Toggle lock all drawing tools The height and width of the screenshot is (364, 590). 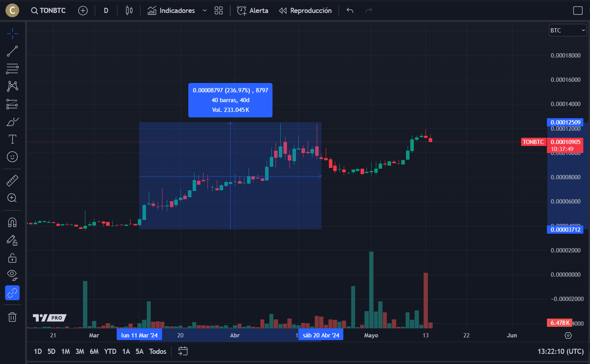(x=13, y=258)
